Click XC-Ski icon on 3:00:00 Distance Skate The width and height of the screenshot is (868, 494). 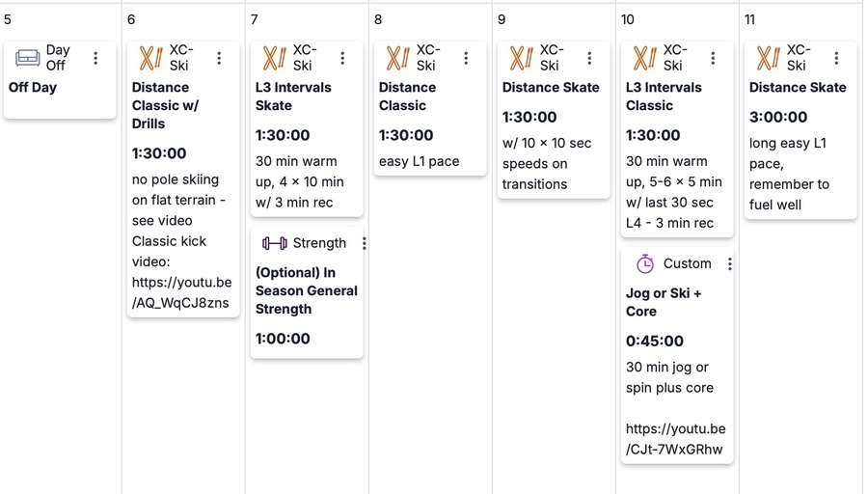pyautogui.click(x=768, y=58)
